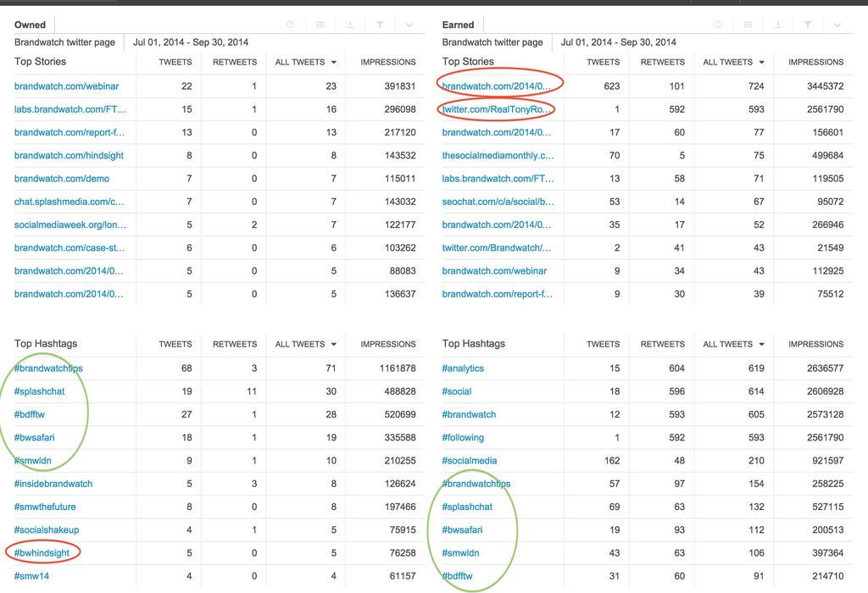This screenshot has width=868, height=593.
Task: Open the filter icon in the Owned panel
Action: pyautogui.click(x=379, y=25)
